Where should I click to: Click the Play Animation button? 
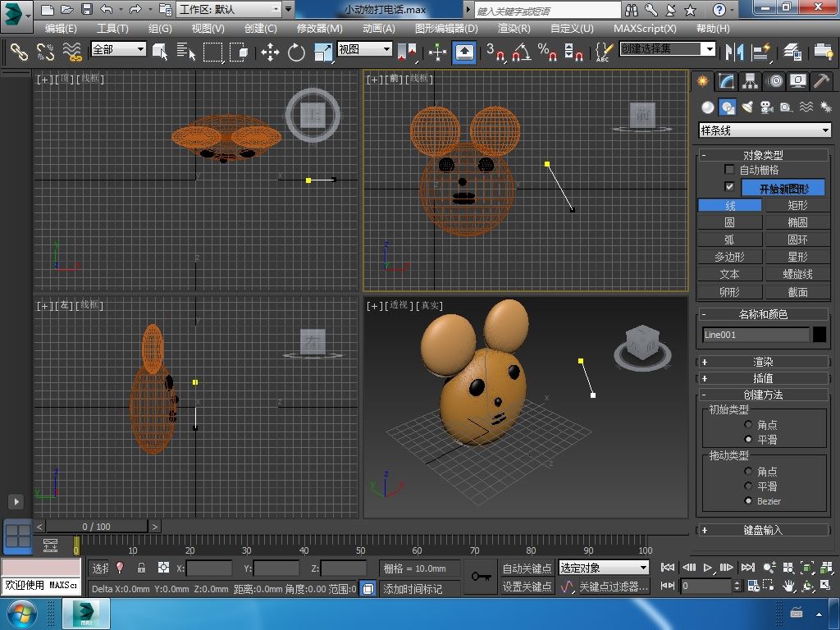click(x=708, y=568)
